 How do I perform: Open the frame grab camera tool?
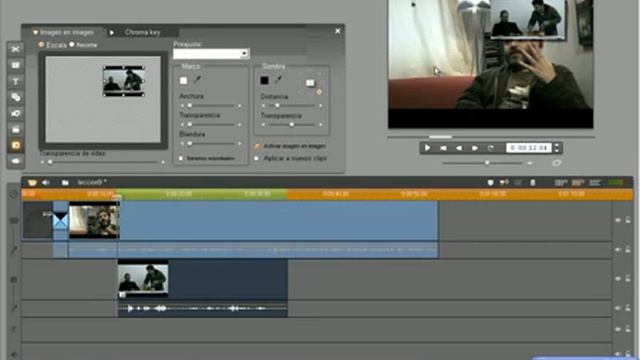coord(16,113)
